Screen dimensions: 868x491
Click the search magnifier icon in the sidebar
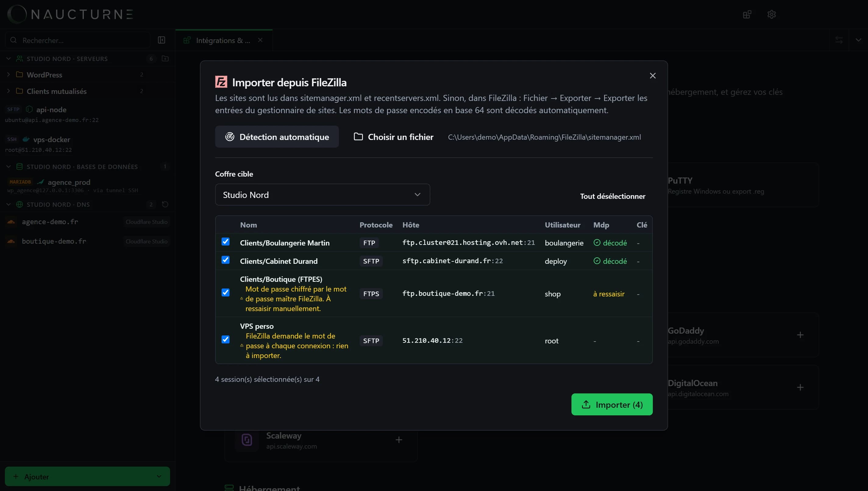tap(13, 40)
